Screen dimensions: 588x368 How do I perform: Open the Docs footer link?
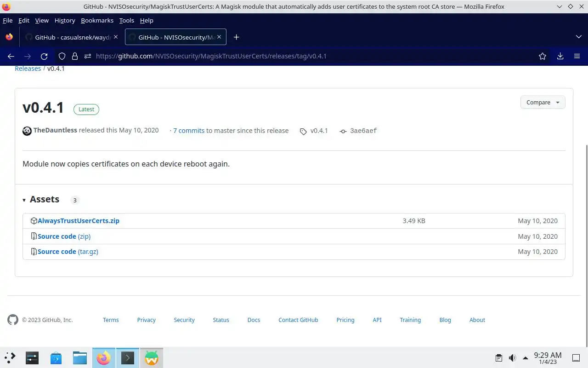(x=254, y=320)
